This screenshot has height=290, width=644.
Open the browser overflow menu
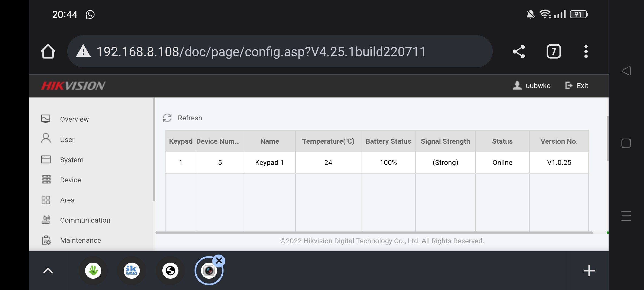click(586, 51)
